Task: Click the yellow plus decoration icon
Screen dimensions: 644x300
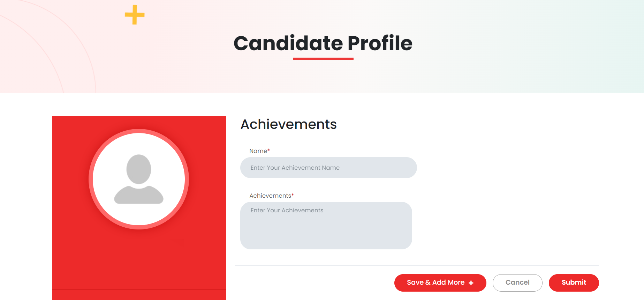Action: [x=135, y=15]
